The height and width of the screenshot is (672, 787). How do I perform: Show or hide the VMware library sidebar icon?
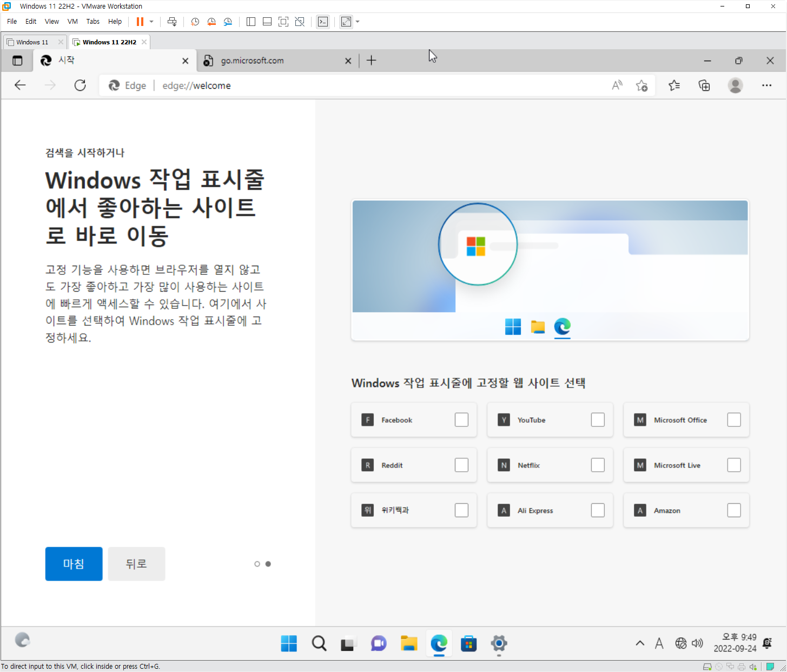point(251,22)
